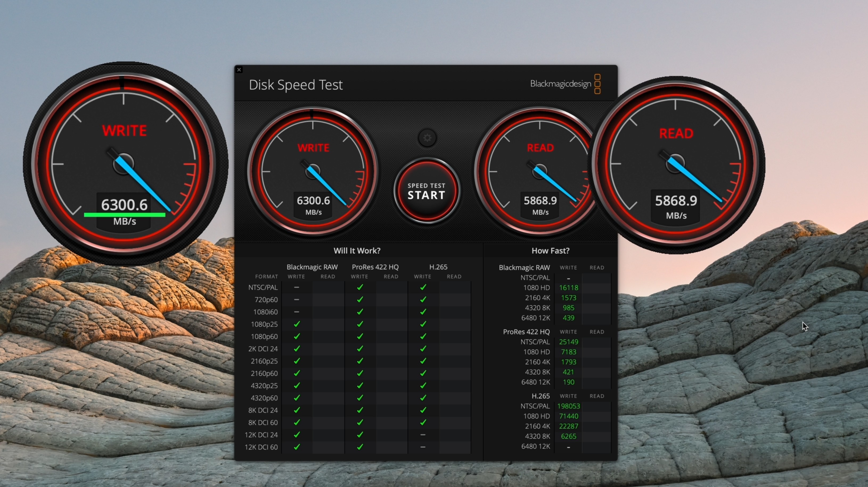This screenshot has height=487, width=868.
Task: Click the 16118 Blackmagic RAW write value
Action: point(568,288)
